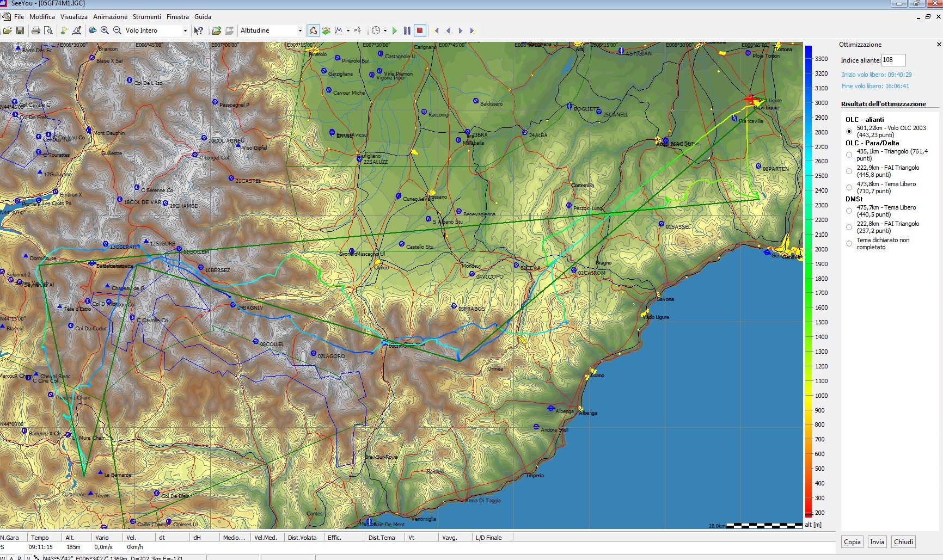Start animation with the green play button
Viewport: 943px width, 560px height.
pos(395,30)
